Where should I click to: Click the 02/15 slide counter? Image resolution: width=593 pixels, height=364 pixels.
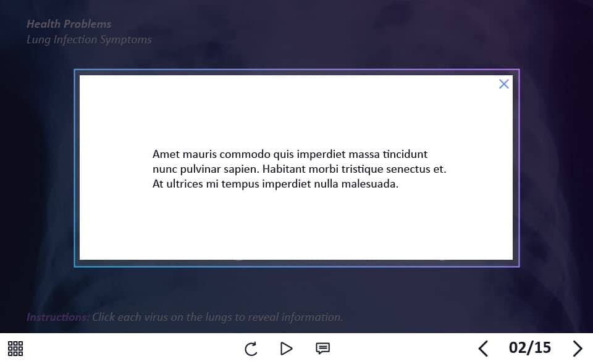(x=529, y=348)
